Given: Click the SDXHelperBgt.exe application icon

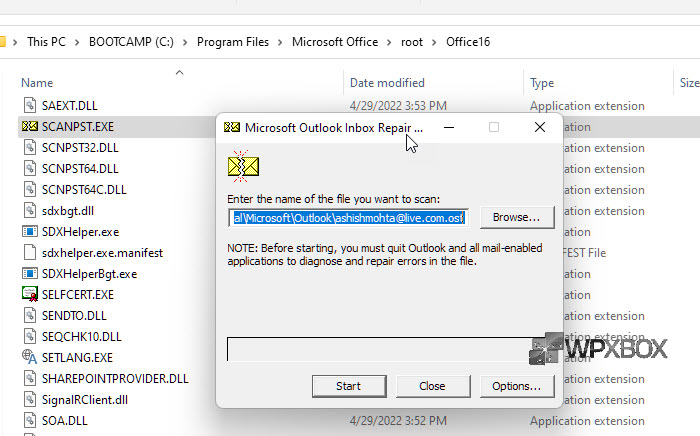Looking at the screenshot, I should (x=30, y=274).
